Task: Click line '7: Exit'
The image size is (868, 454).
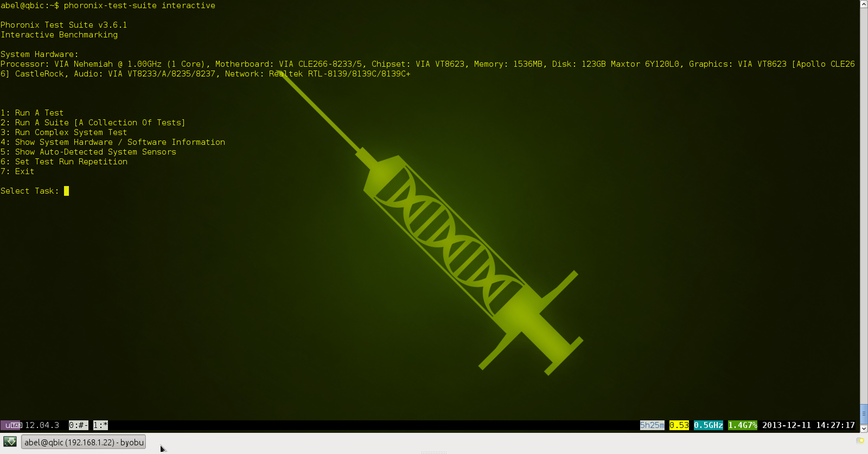Action: [x=17, y=171]
